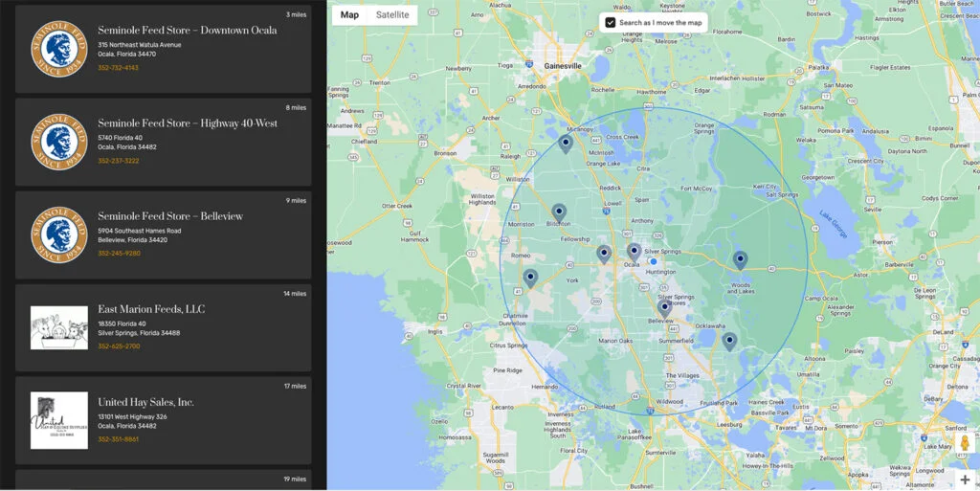Call 352-351-8861 phone link
980x491 pixels.
pos(118,439)
